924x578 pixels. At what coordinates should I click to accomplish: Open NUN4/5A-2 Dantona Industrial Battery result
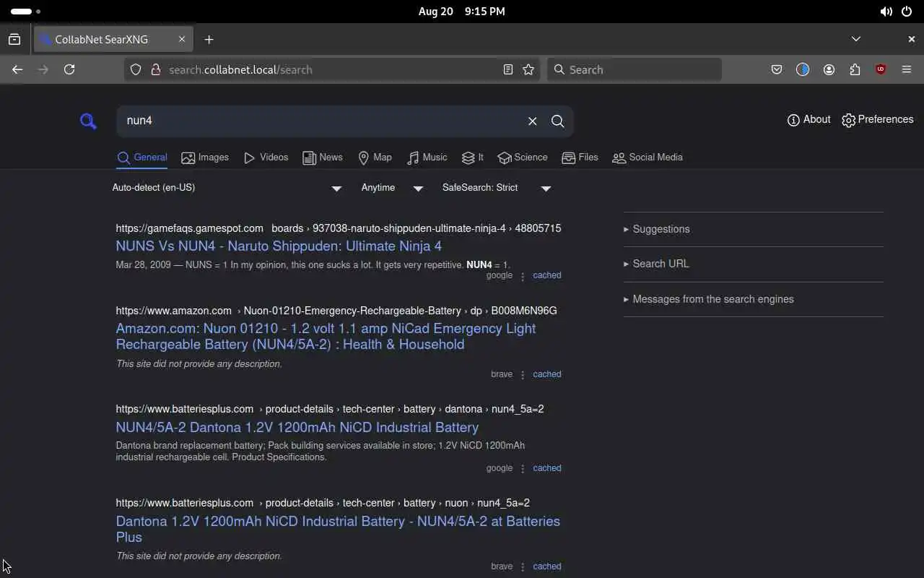point(297,428)
